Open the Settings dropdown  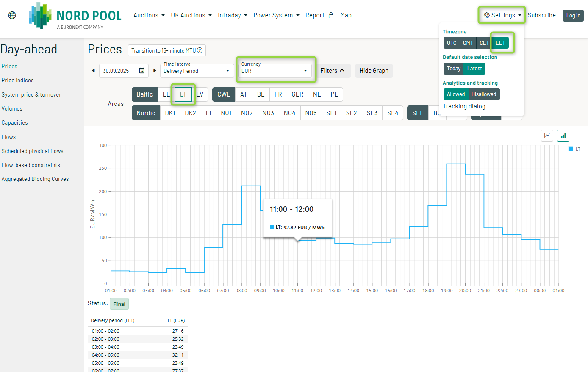502,15
